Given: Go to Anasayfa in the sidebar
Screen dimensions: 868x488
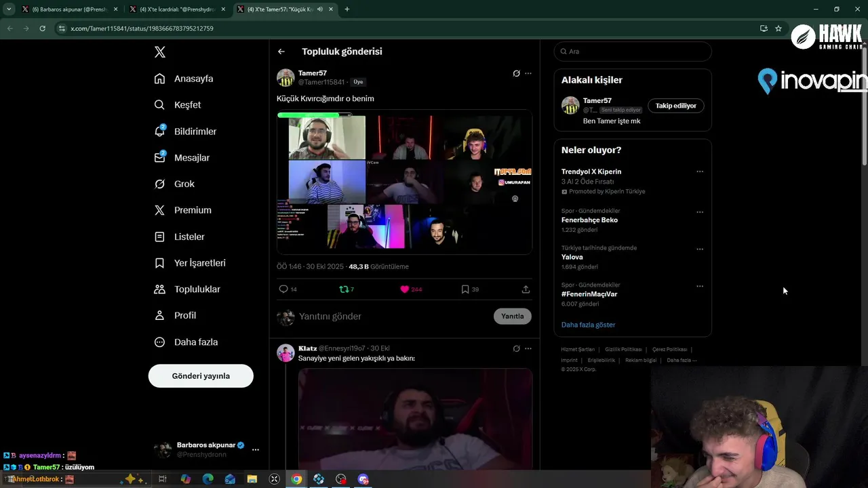Looking at the screenshot, I should coord(184,79).
